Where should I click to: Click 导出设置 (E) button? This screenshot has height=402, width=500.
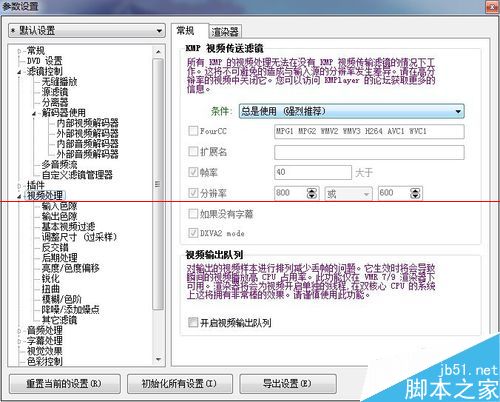[x=288, y=384]
